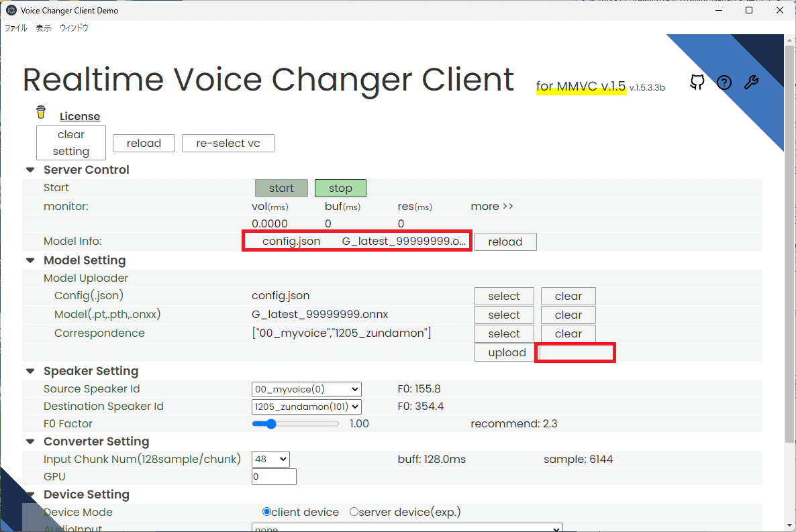Show more monitor details
Image resolution: width=796 pixels, height=532 pixels.
tap(492, 206)
